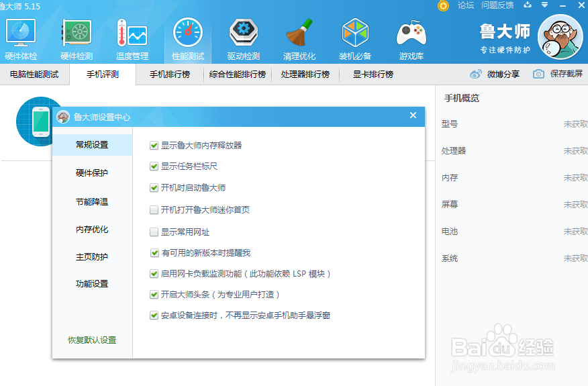Click 内存 row label
The image size is (588, 386).
450,178
